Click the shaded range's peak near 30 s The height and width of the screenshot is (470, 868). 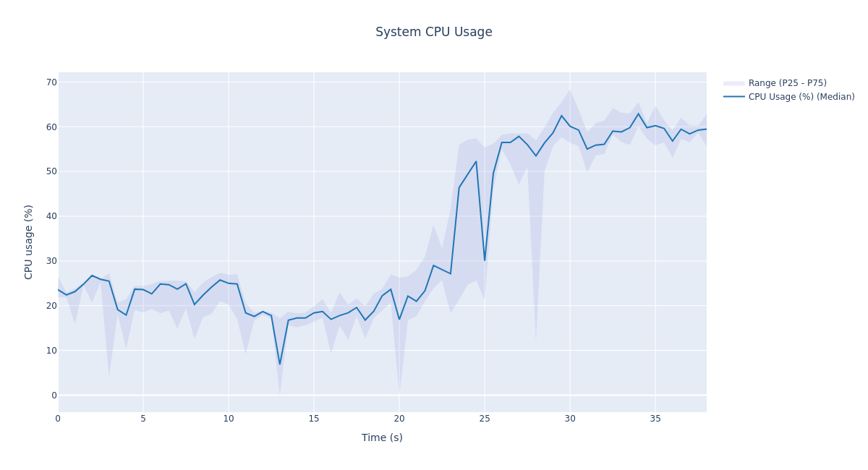pos(570,90)
